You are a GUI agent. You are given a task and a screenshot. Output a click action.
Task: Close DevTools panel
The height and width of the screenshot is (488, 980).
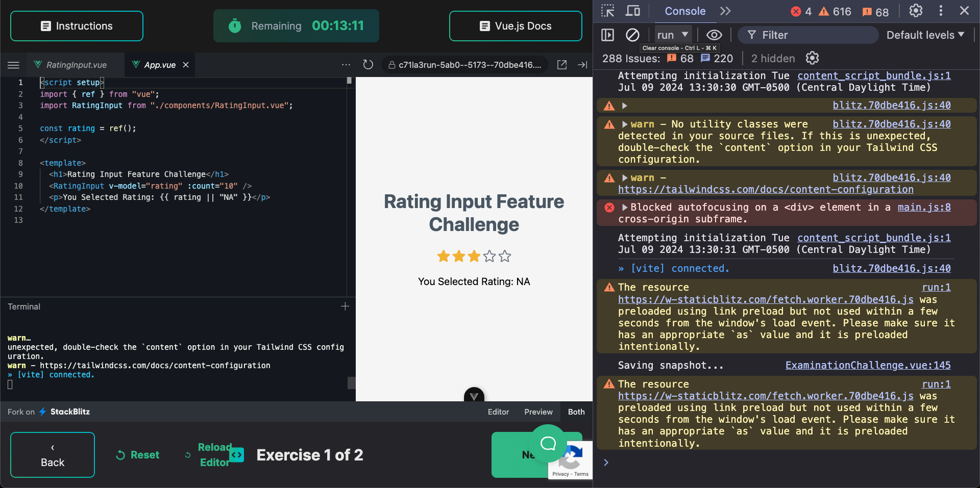click(x=964, y=11)
